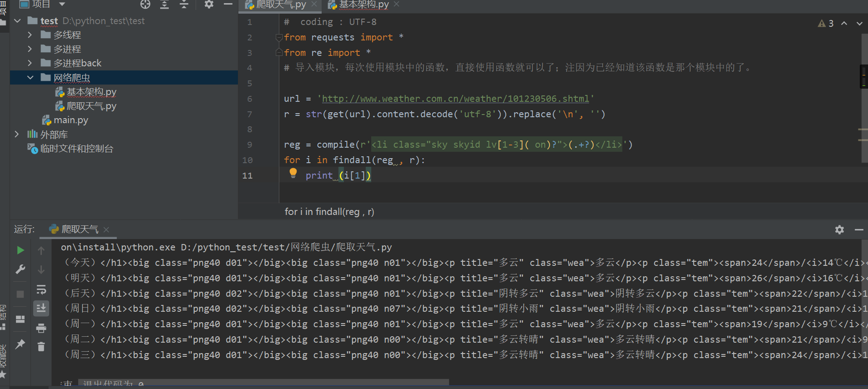
Task: Collapse all project tree items icon
Action: 184,5
